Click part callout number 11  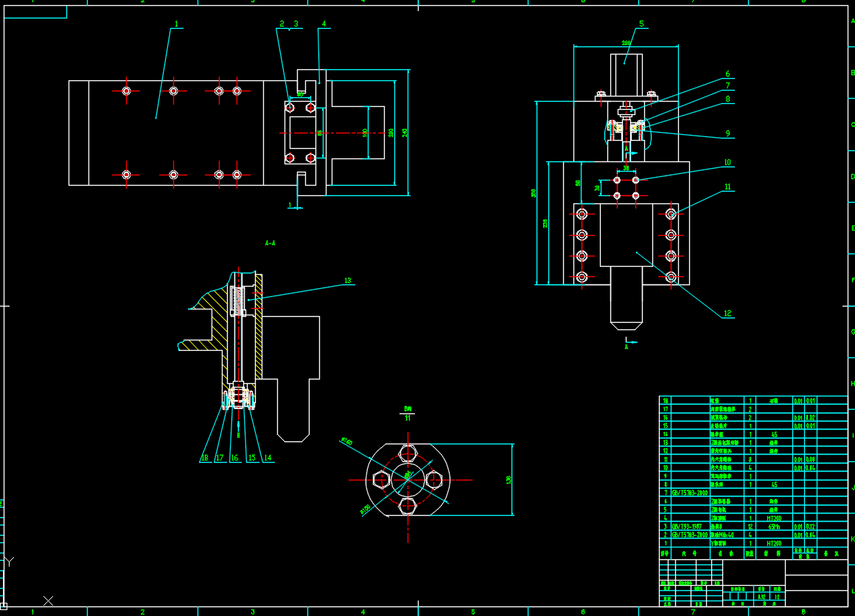click(727, 186)
